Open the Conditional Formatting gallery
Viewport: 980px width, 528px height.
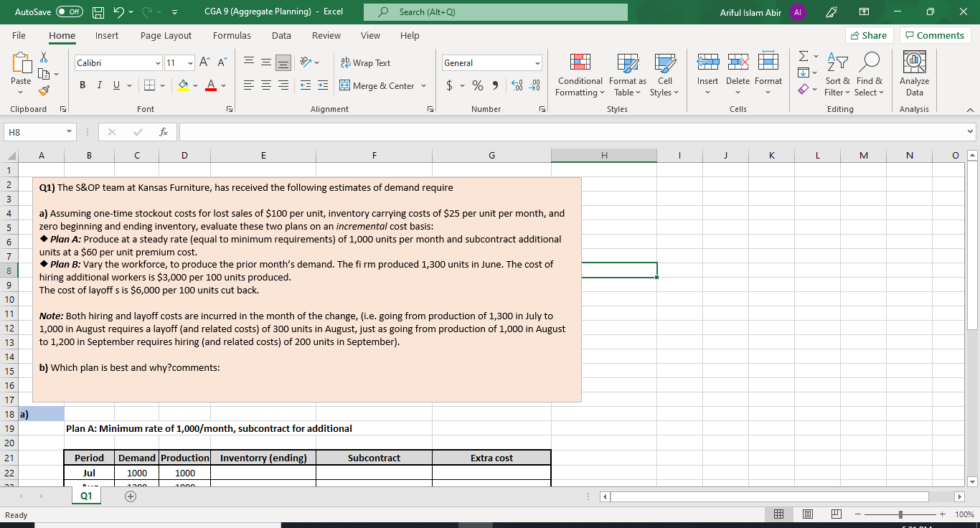coord(580,75)
